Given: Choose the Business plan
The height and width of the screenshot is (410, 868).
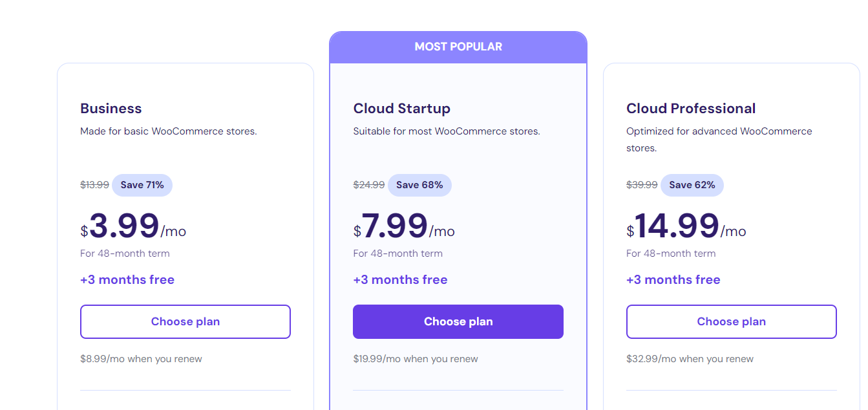Looking at the screenshot, I should [x=185, y=321].
